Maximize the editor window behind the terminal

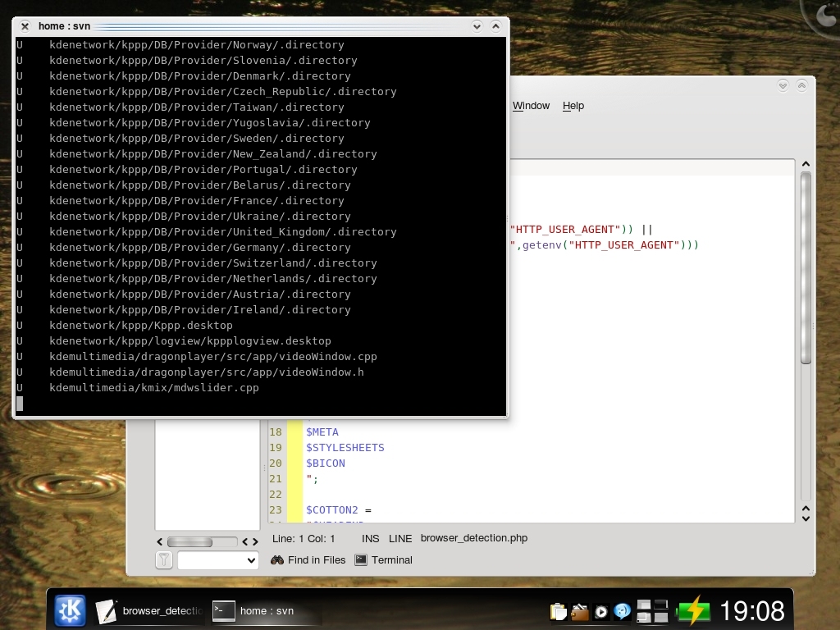(801, 85)
